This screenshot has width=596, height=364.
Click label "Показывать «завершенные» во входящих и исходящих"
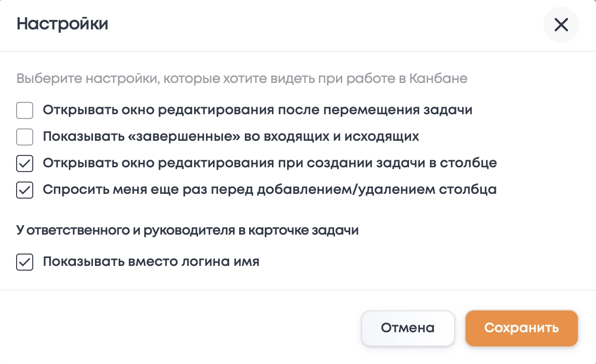(231, 137)
